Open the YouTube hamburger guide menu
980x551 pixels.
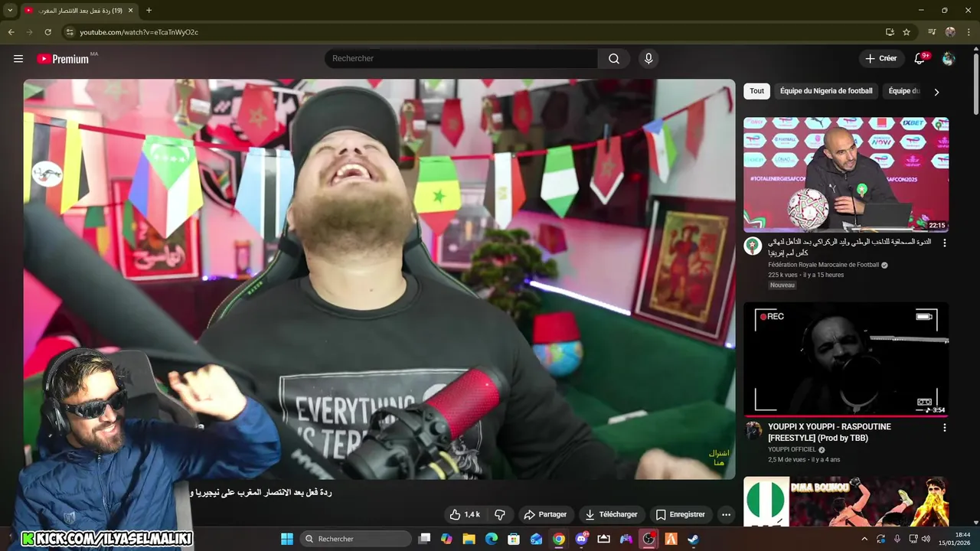(x=18, y=59)
